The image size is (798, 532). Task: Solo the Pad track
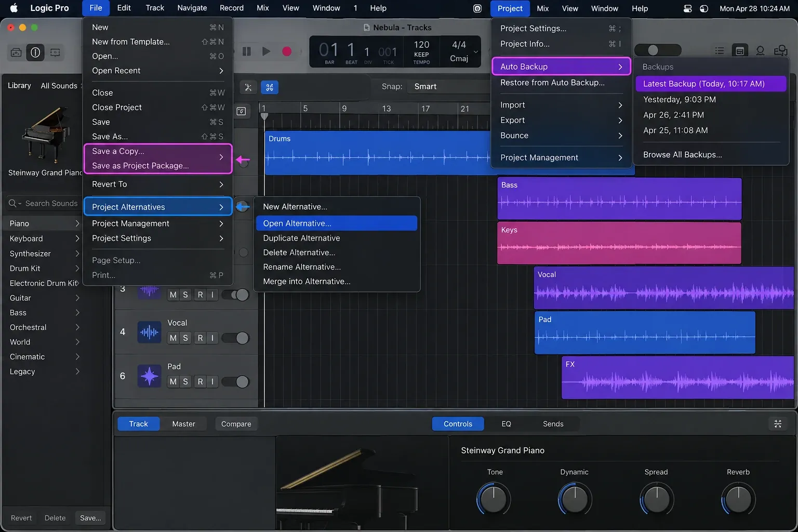(x=185, y=382)
